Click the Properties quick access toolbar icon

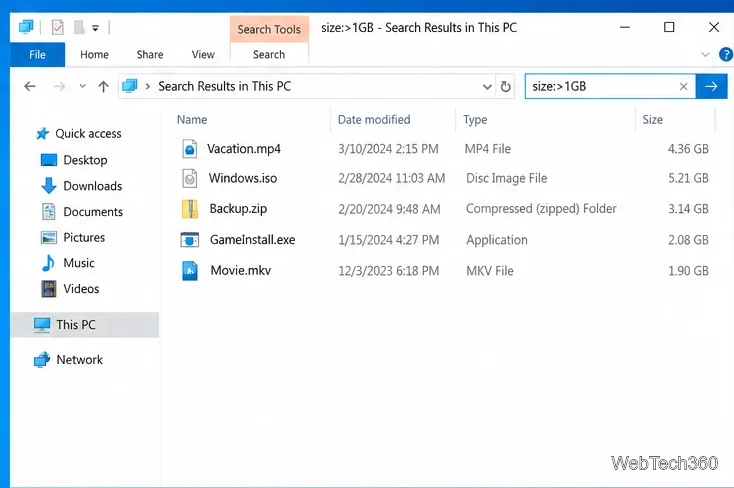58,28
